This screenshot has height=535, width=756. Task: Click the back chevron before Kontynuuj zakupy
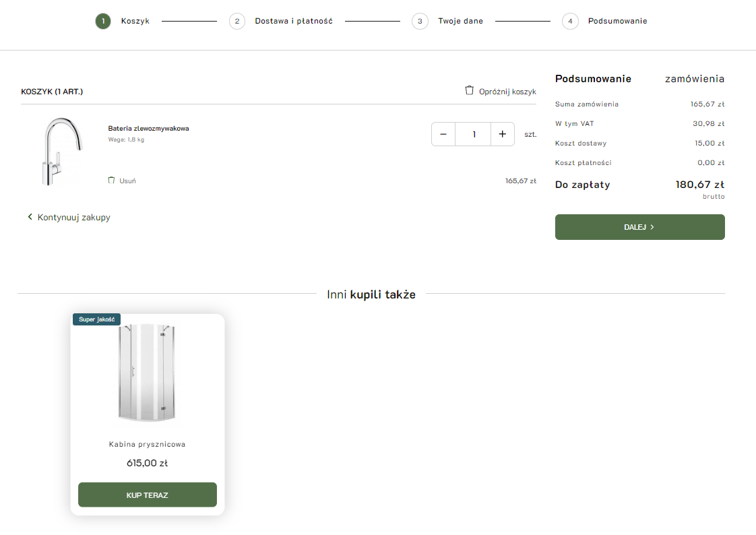coord(30,217)
